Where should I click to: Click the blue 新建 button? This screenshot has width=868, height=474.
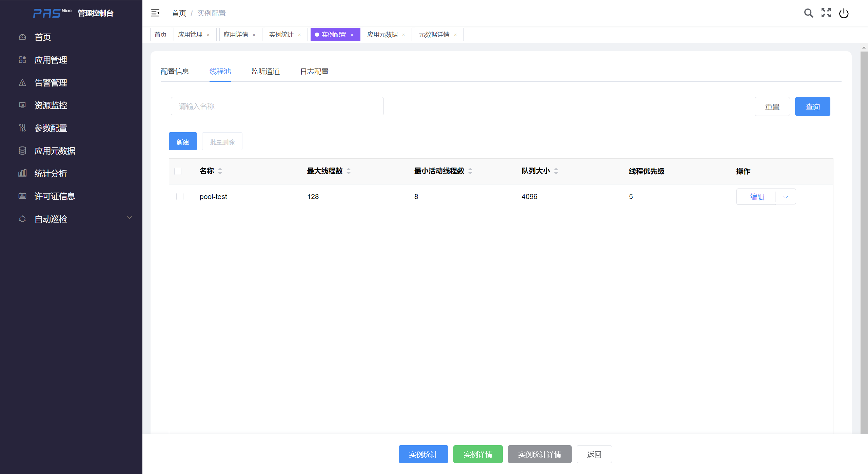183,142
